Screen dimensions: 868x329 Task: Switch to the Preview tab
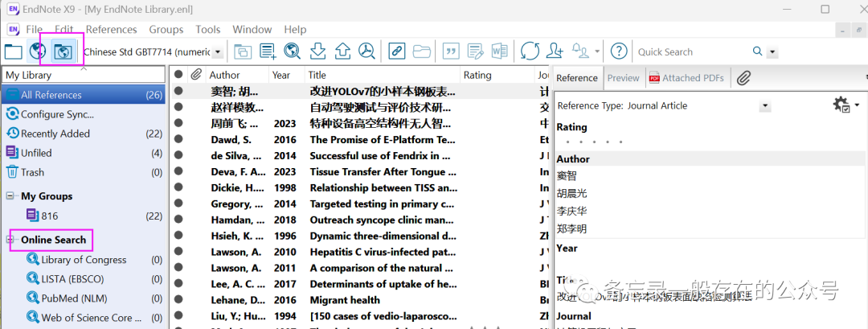[623, 78]
